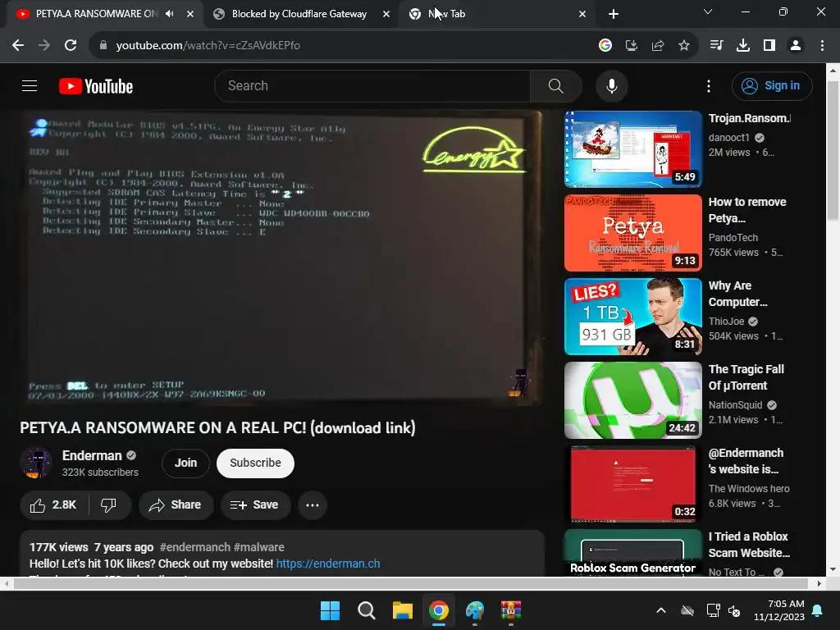Open the Windows Start button
This screenshot has height=630, width=840.
(330, 610)
